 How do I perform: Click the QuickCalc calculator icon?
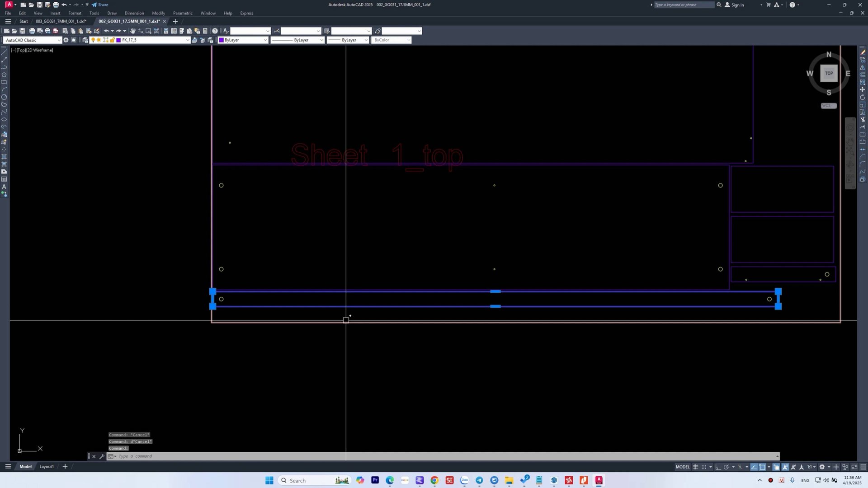tap(205, 31)
